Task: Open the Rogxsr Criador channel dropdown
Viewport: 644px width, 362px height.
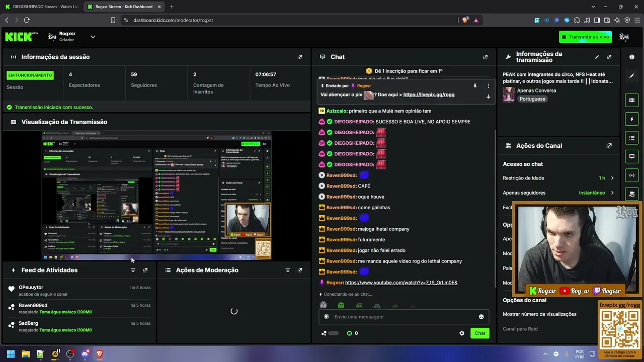Action: (93, 37)
